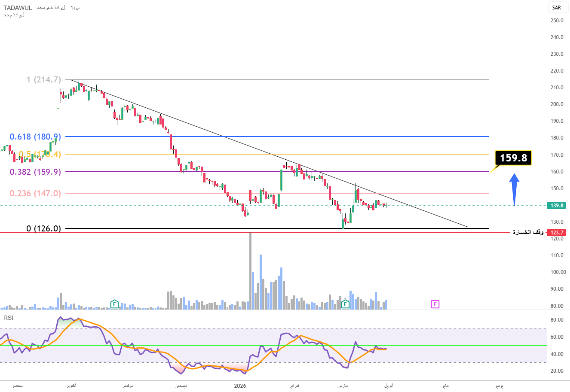Click the أبريل month label on time axis
The height and width of the screenshot is (392, 570).
(x=388, y=386)
